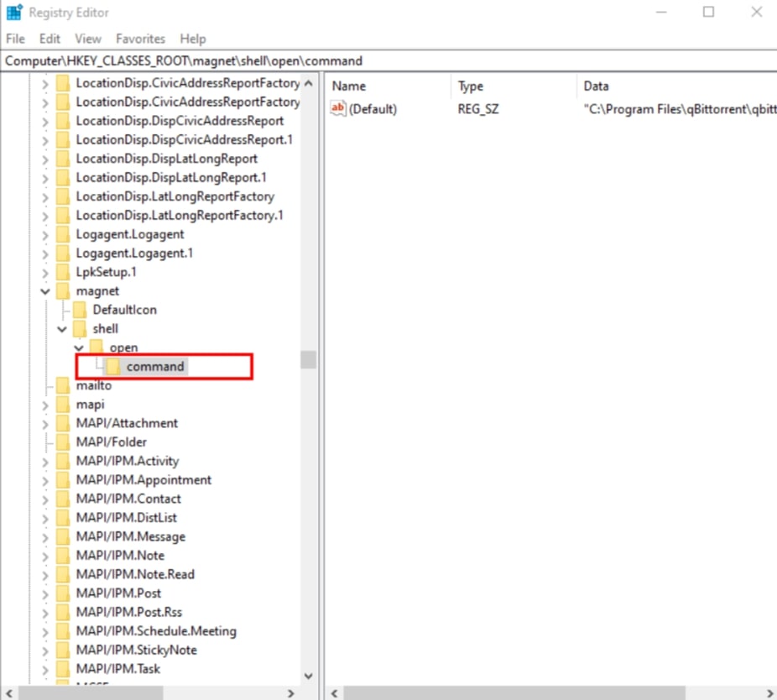Click the REG_SZ type cell
The image size is (777, 700).
pyautogui.click(x=478, y=109)
